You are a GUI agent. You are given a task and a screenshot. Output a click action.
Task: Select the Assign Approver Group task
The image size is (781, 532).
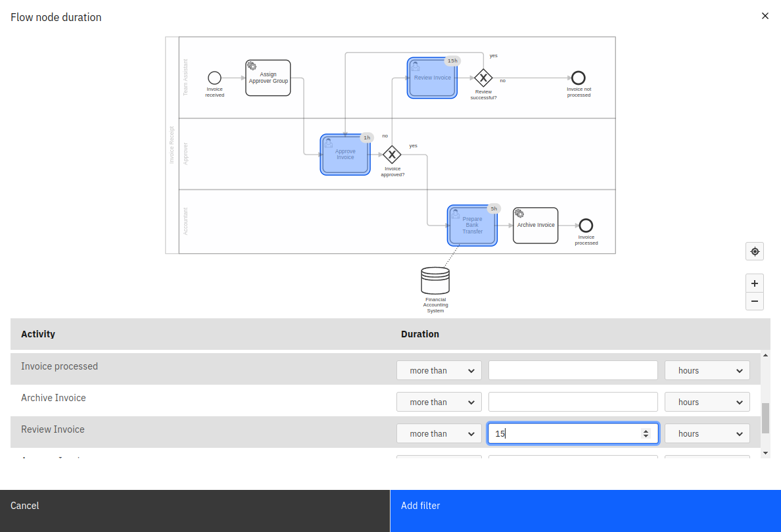268,77
